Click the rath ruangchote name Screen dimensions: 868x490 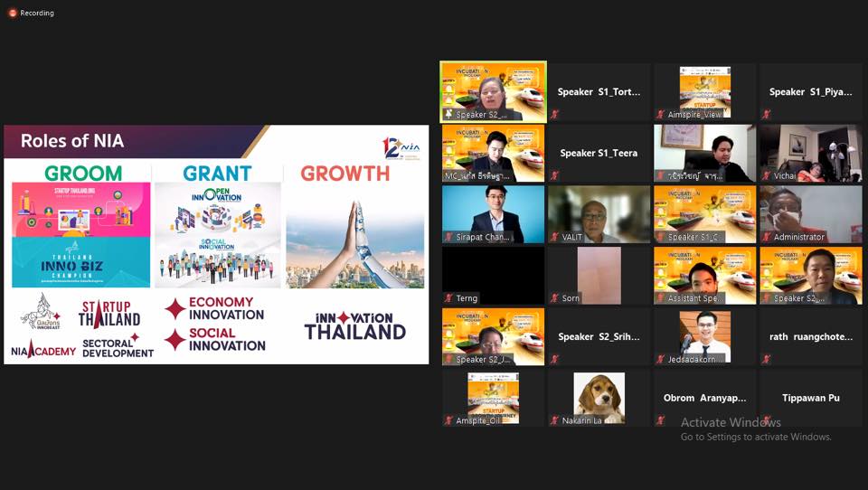click(811, 336)
